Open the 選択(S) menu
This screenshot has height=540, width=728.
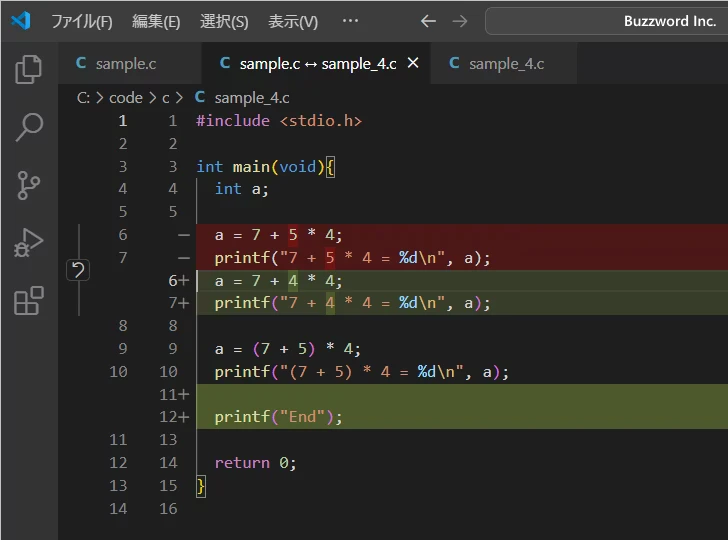224,21
